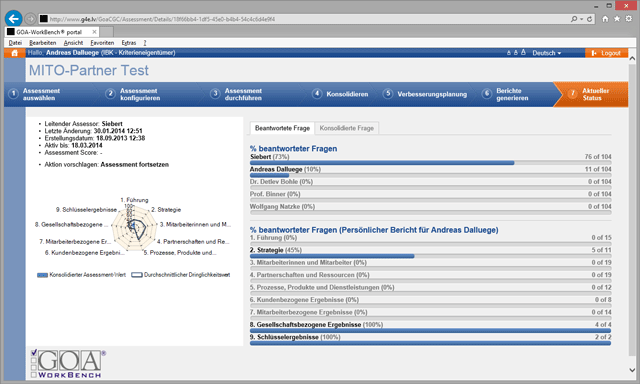Viewport: 640px width, 384px height.
Task: Open the Favoriten menu
Action: tap(102, 42)
